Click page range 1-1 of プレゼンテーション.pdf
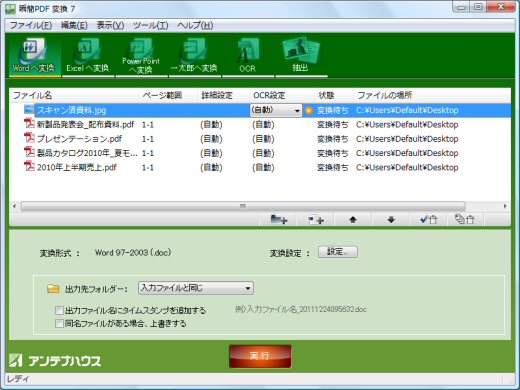The image size is (520, 390). coord(148,139)
